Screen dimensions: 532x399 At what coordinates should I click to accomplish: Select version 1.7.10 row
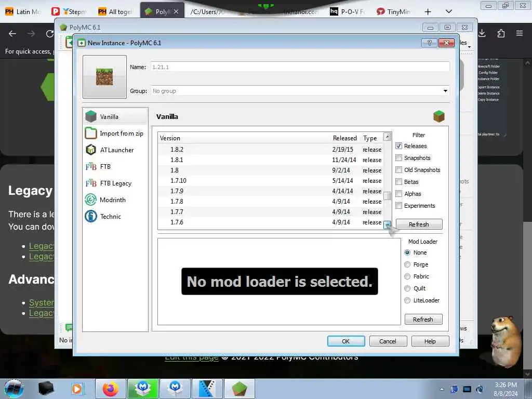[271, 180]
